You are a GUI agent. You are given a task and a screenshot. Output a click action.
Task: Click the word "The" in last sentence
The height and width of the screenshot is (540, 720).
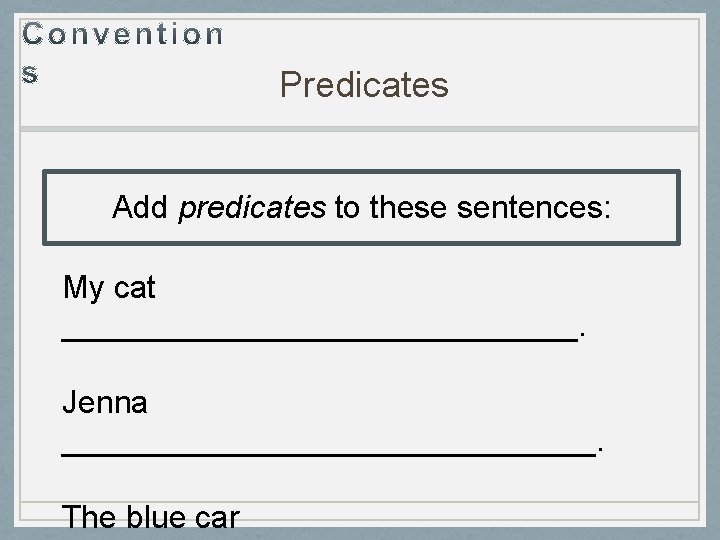pyautogui.click(x=89, y=517)
